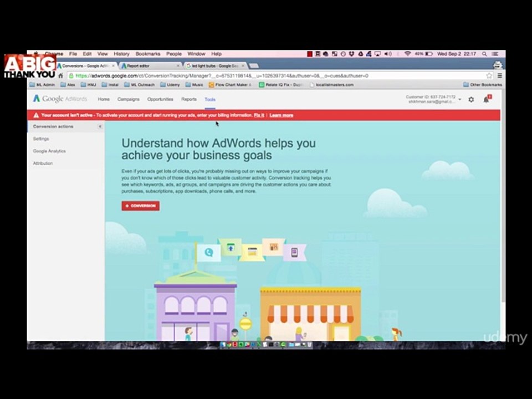Open the ML Admin bookmark folder
532x399 pixels.
tap(42, 85)
